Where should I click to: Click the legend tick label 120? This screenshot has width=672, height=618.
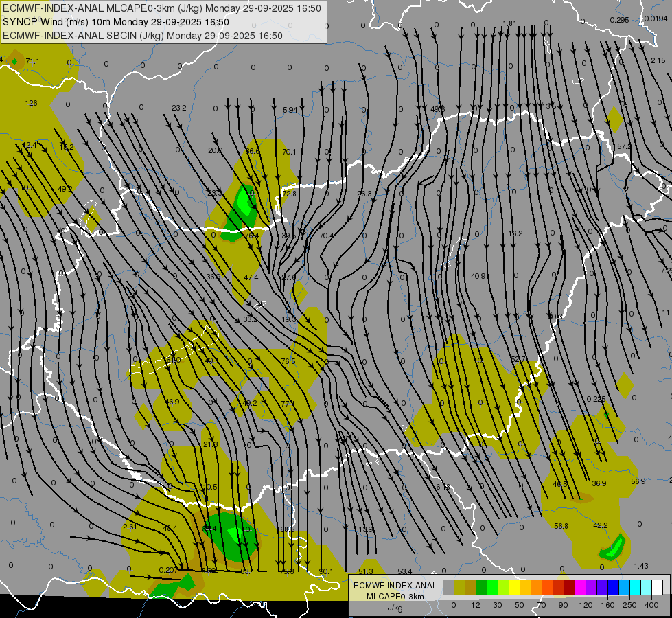(x=586, y=605)
